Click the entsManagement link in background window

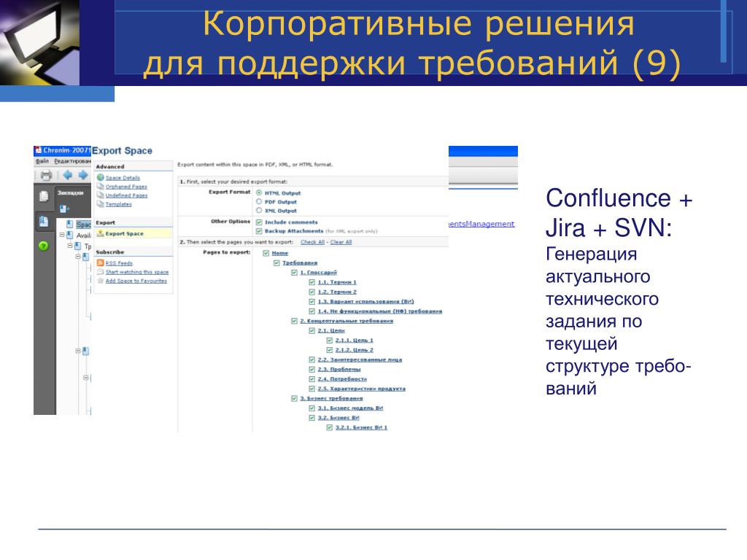point(481,223)
